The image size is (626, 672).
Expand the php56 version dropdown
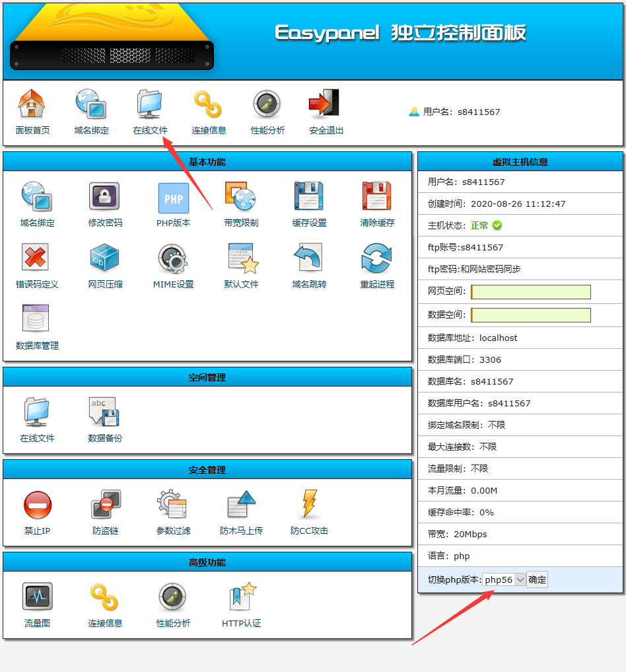[x=504, y=580]
